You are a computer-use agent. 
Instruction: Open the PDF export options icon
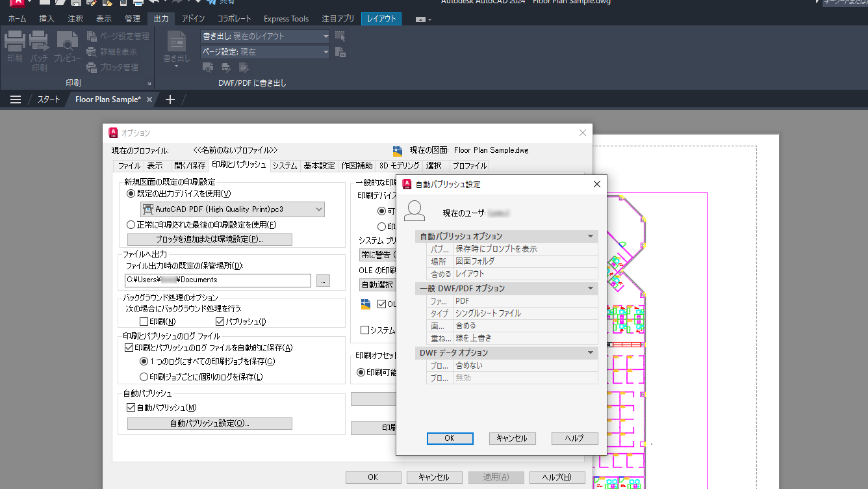point(244,67)
